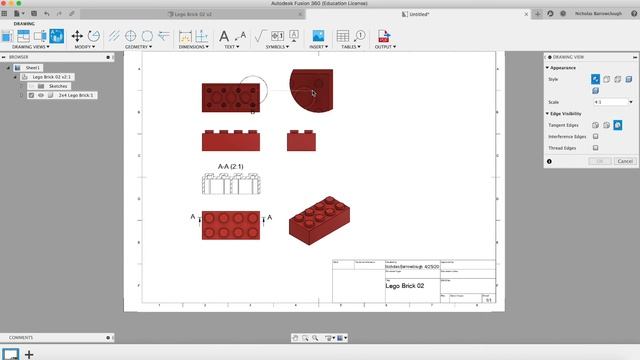Open the Tables dropdown menu
Viewport: 640px width, 360px height.
click(x=351, y=47)
